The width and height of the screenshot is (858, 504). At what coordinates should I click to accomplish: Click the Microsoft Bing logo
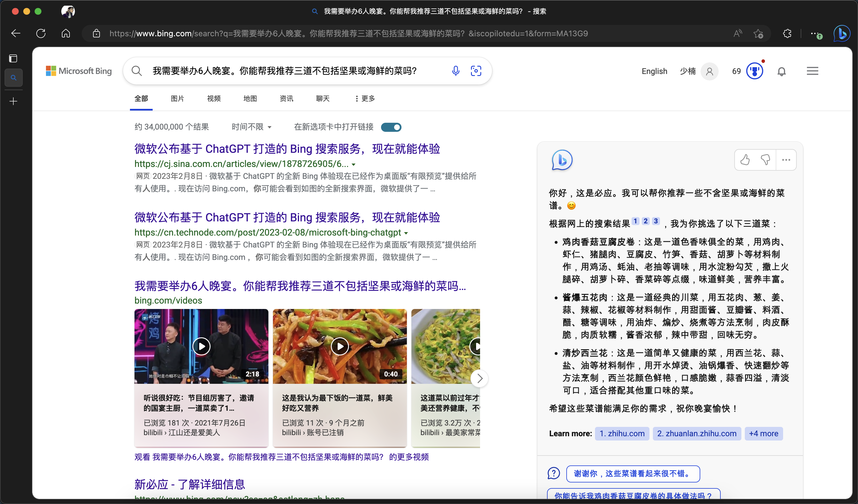pos(79,71)
